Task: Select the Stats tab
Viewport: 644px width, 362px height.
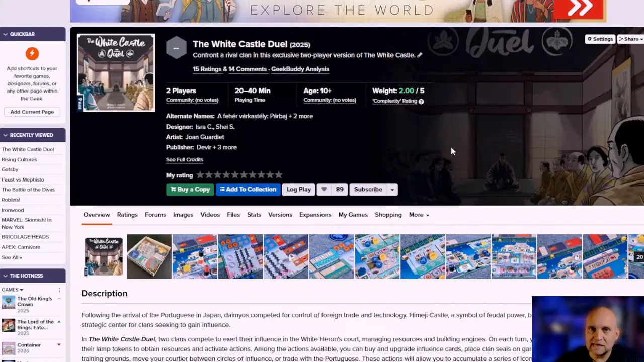Action: 254,215
